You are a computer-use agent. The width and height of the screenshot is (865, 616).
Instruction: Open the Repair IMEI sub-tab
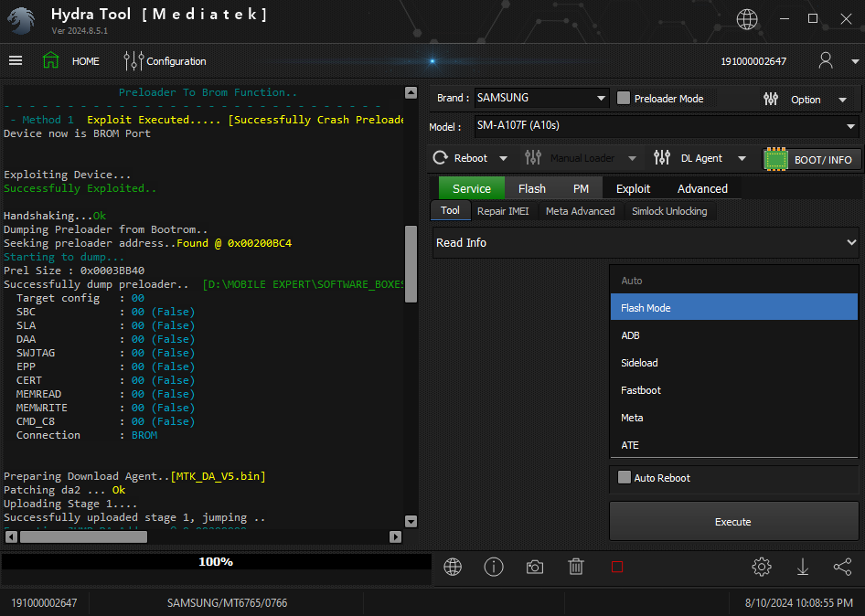click(503, 211)
